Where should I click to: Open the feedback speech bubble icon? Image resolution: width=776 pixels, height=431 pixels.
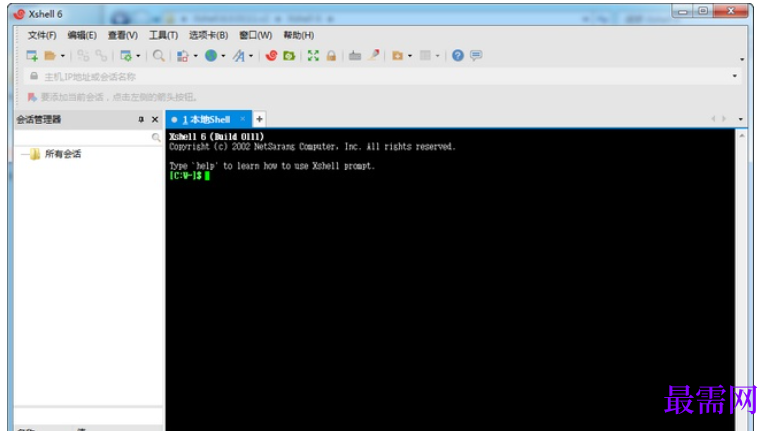coord(476,55)
